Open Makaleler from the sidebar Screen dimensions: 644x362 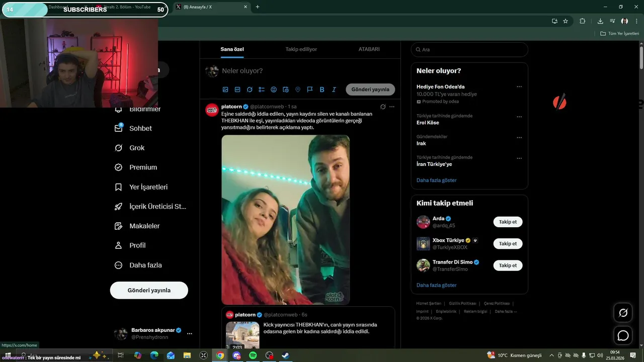pos(137,226)
